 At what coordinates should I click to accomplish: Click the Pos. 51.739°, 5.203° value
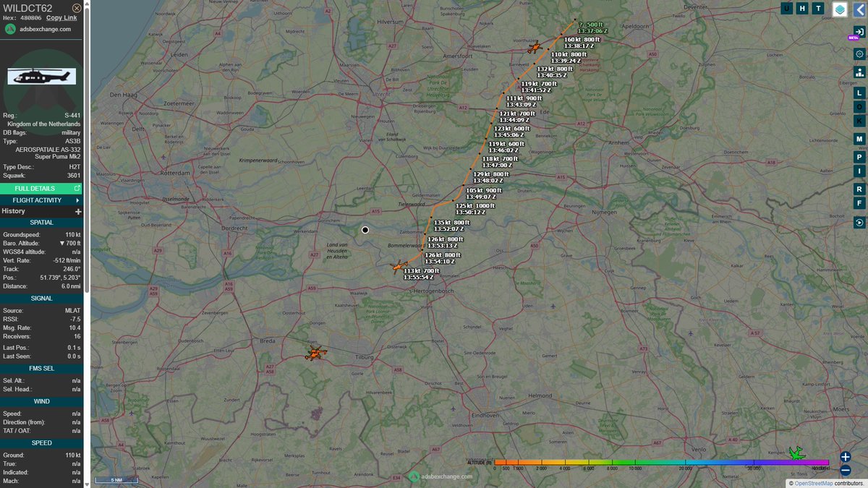point(61,278)
